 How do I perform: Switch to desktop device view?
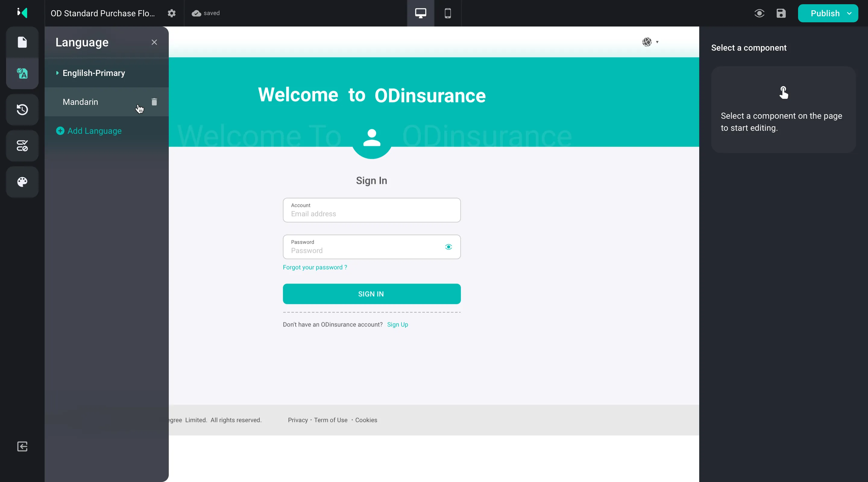tap(420, 13)
